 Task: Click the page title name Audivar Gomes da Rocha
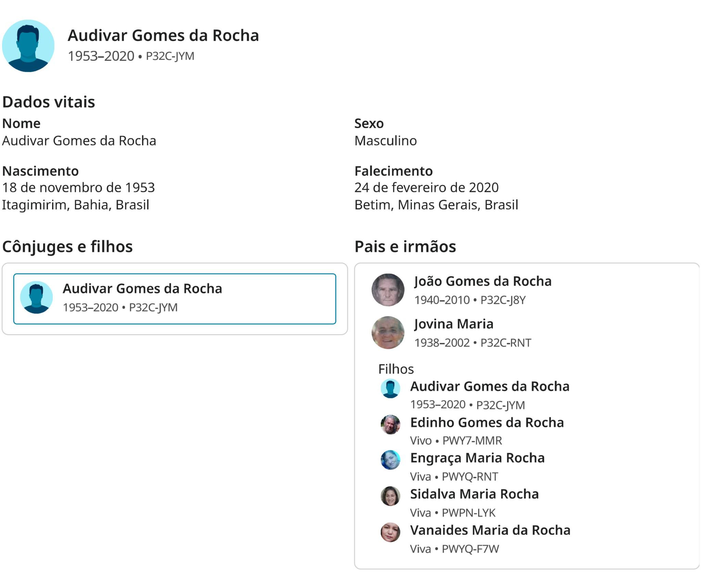163,36
